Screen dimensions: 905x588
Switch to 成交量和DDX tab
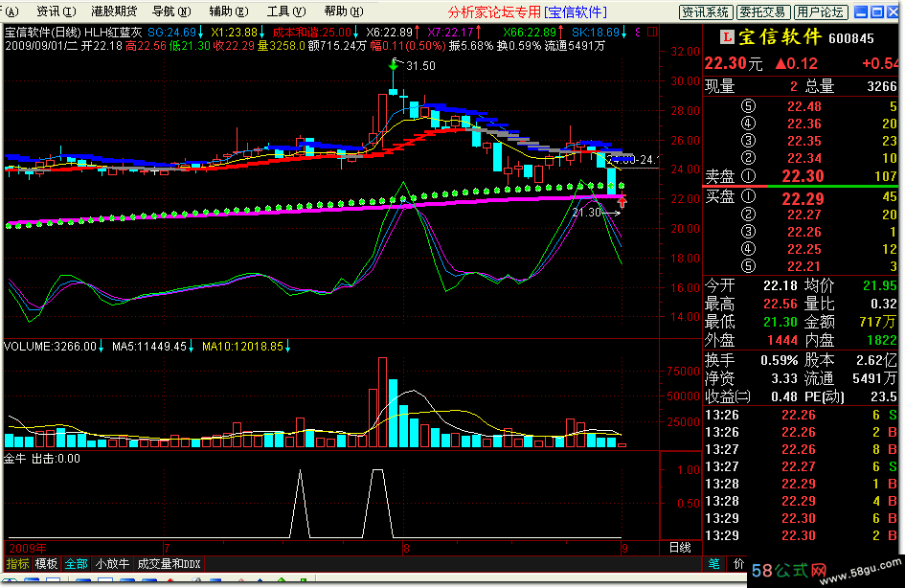point(170,564)
